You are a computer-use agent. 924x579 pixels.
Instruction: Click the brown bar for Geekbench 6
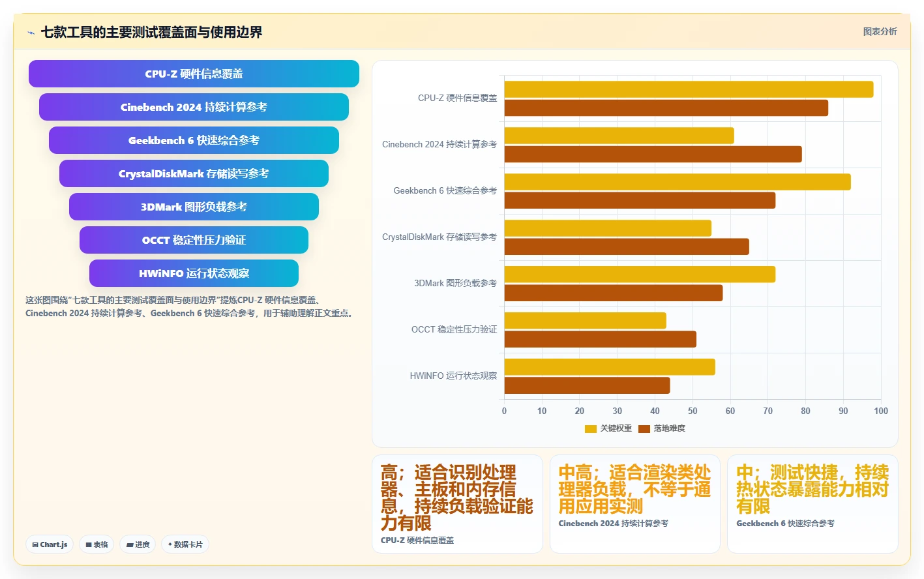click(x=640, y=201)
